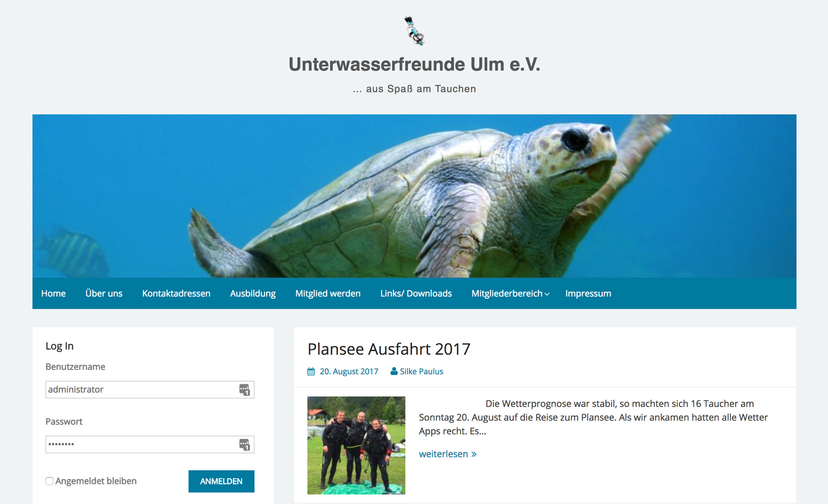Expand the Mitgliederbereich dropdown chevron
The image size is (828, 504).
[x=547, y=294]
